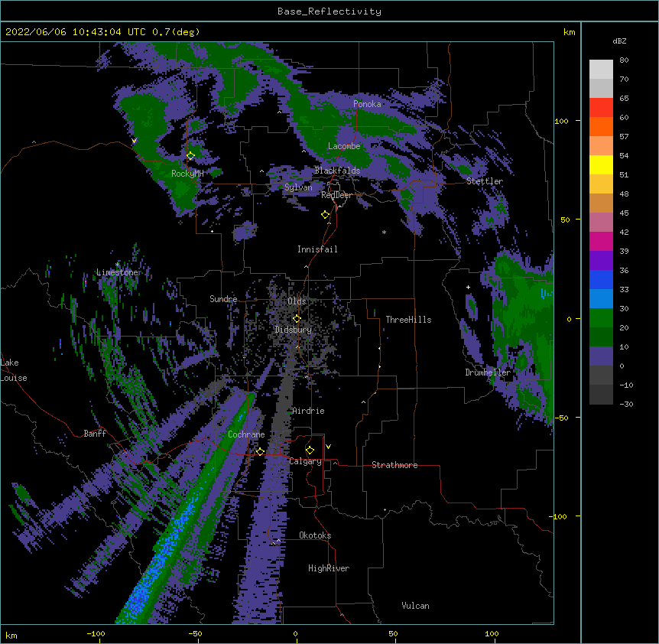Click the Base_Reflectivity title
Screen dimensions: 659x644
tap(329, 11)
